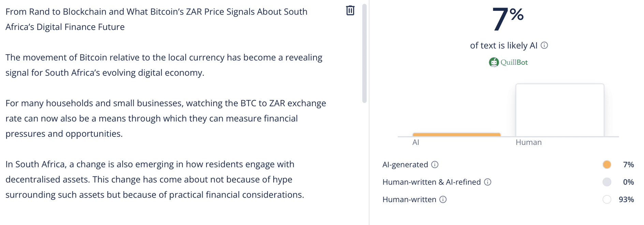Click the info icon next to AI-generated

[435, 165]
